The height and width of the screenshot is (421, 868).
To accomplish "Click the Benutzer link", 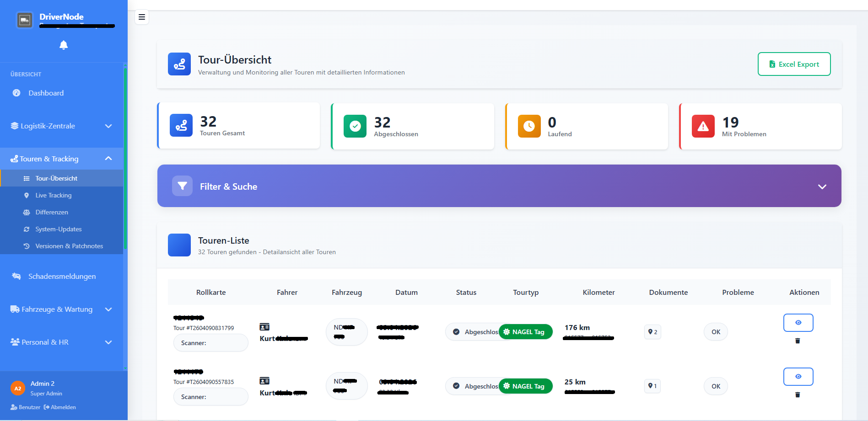I will pos(26,407).
